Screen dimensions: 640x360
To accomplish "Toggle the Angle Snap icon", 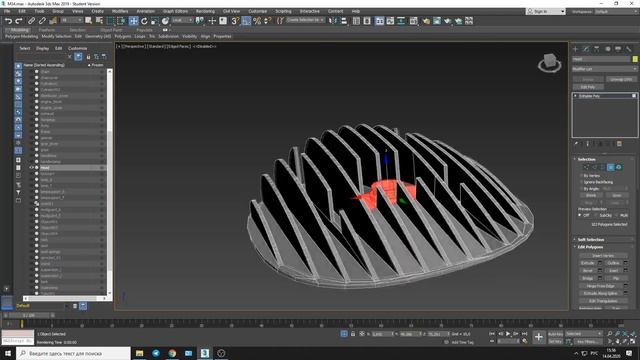I will 246,21.
